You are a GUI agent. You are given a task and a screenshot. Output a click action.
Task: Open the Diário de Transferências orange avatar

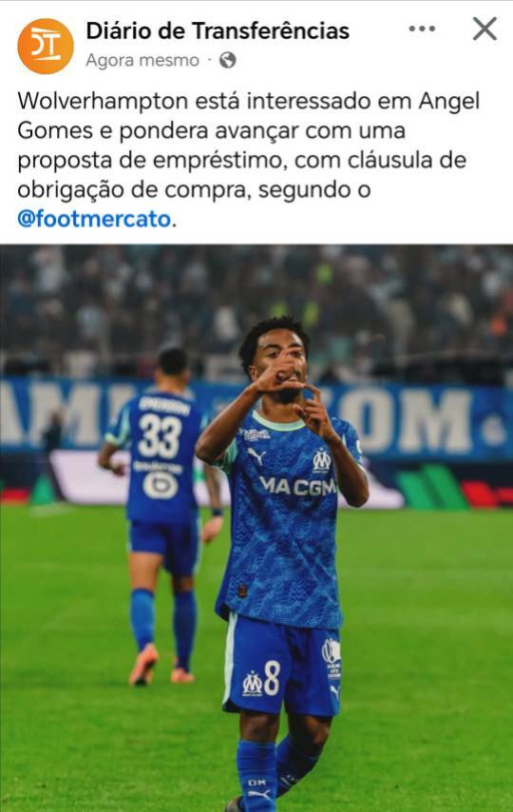[x=46, y=46]
